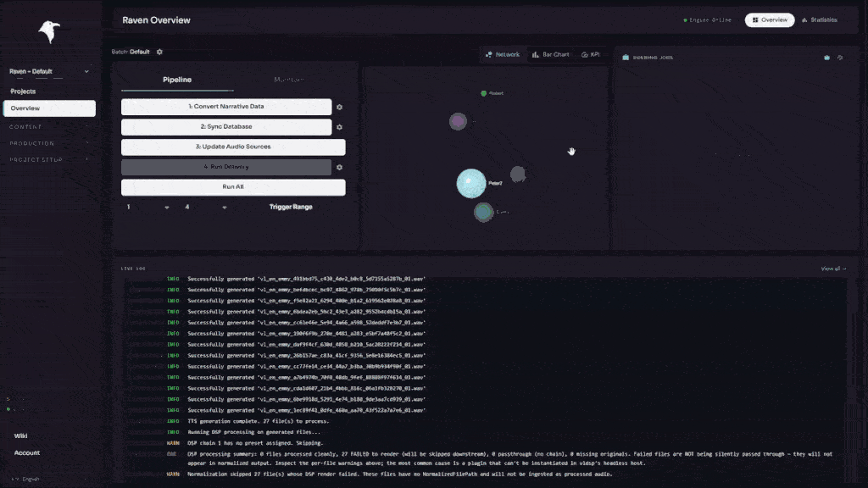The image size is (868, 488).
Task: Run step 4: Run Delivery
Action: click(x=226, y=167)
